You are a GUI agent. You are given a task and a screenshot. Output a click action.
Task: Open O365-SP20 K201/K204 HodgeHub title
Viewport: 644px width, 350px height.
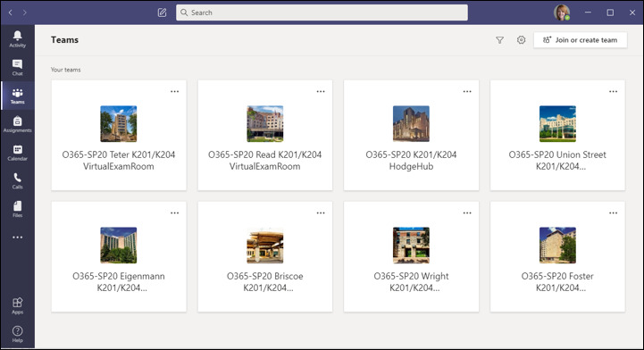[411, 161]
